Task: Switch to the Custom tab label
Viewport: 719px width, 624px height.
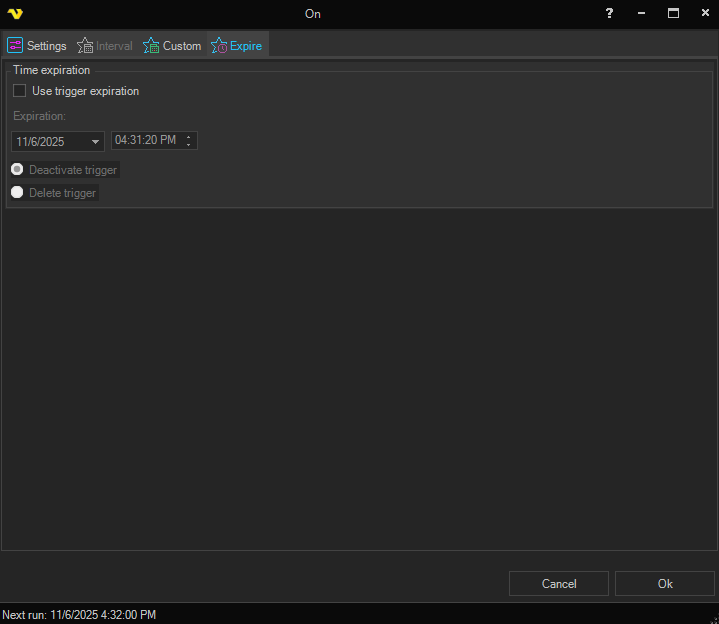Action: (x=182, y=46)
